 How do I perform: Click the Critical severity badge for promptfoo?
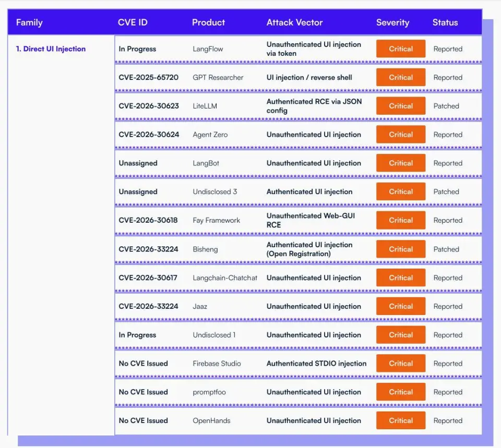pos(400,392)
